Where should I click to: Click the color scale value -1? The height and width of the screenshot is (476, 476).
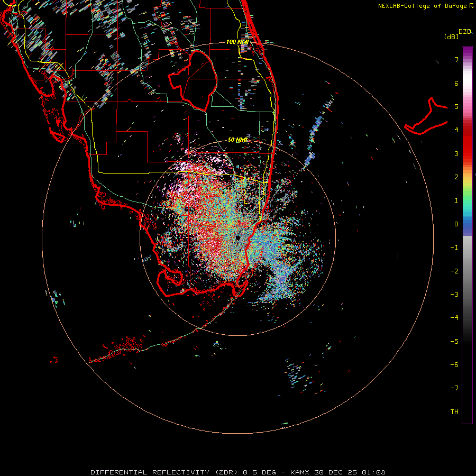tap(454, 248)
